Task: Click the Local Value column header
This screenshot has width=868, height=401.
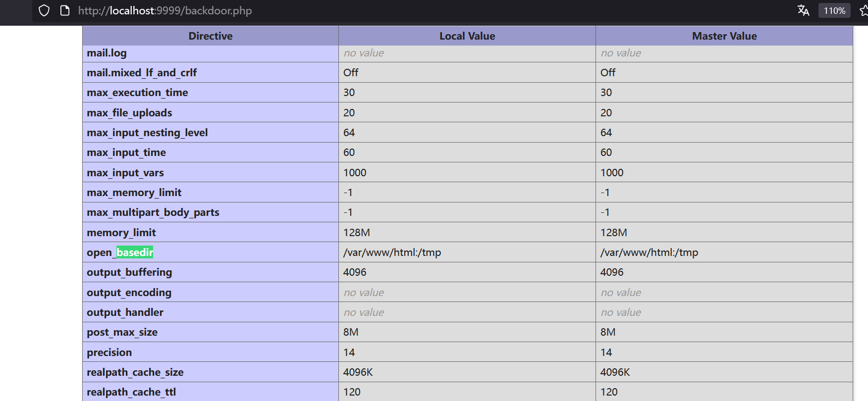Action: pyautogui.click(x=467, y=36)
